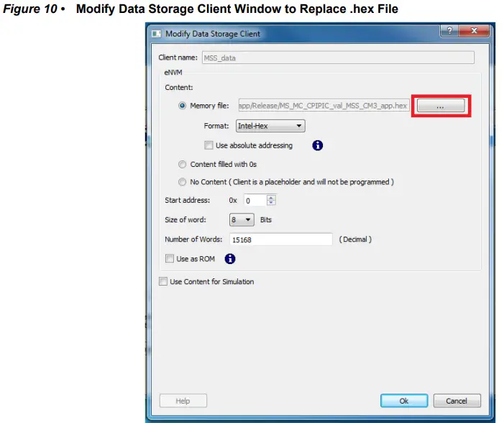
Task: Confirm with the Ok button
Action: click(x=404, y=401)
